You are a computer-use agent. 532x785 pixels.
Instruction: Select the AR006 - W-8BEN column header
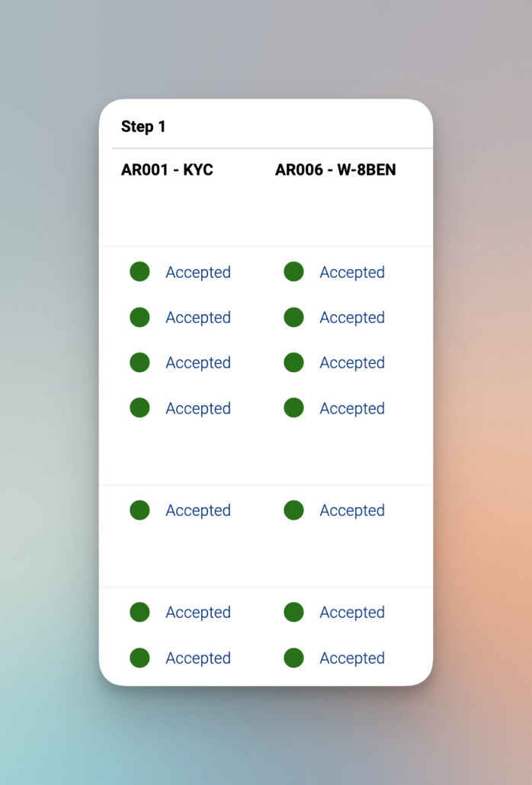click(335, 169)
